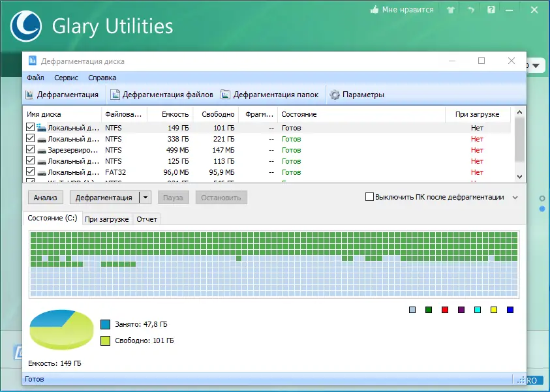Image resolution: width=550 pixels, height=392 pixels.
Task: Open the skin shirt icon in title bar
Action: [x=451, y=10]
